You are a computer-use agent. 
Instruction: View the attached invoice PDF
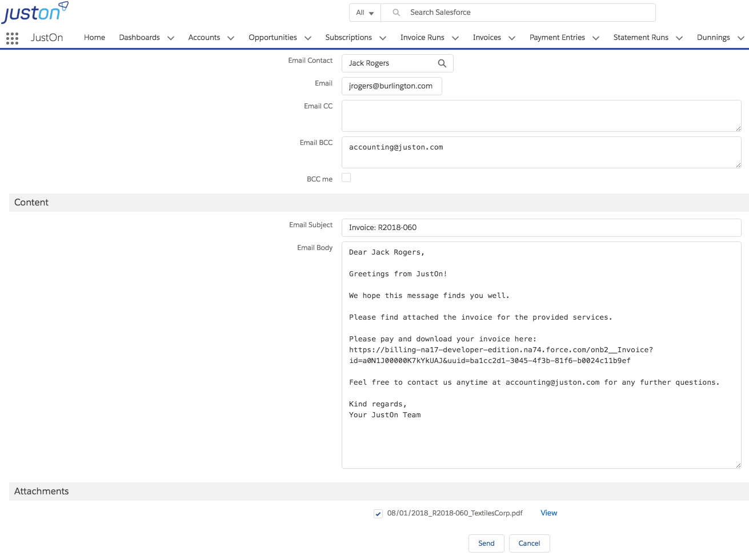click(x=548, y=513)
